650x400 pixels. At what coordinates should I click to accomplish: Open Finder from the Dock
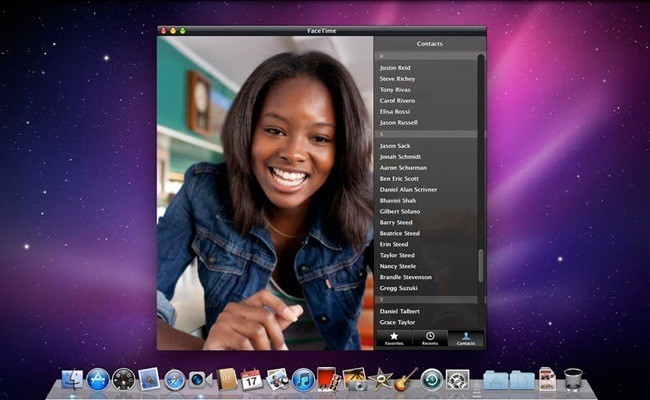[x=72, y=379]
